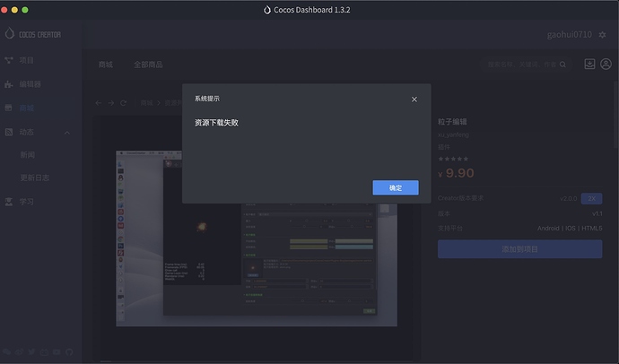Click the 商城 store icon
Screen dimensions: 619x364
point(9,108)
